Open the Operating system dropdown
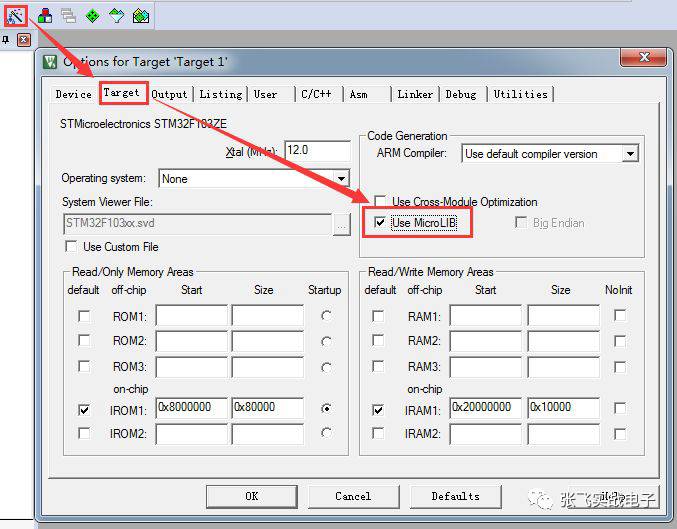 point(341,179)
